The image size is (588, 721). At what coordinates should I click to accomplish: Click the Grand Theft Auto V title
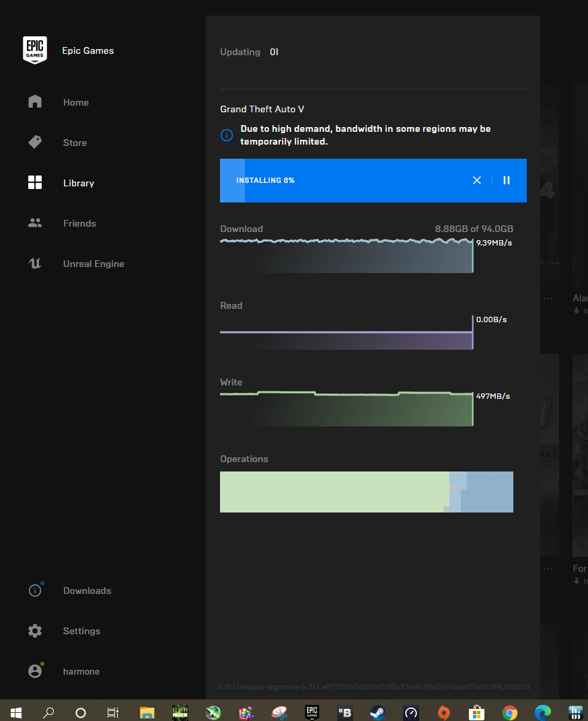(262, 109)
